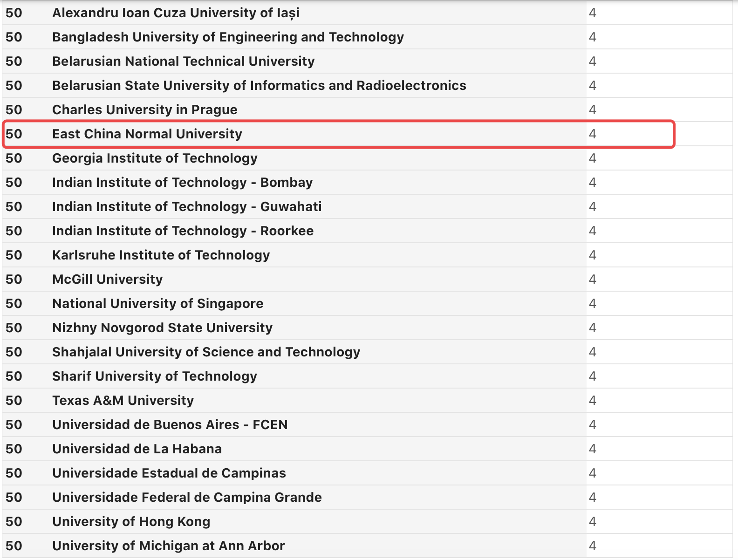Click rank 50 next to Texas A&M University
Image resolution: width=738 pixels, height=560 pixels.
(14, 401)
